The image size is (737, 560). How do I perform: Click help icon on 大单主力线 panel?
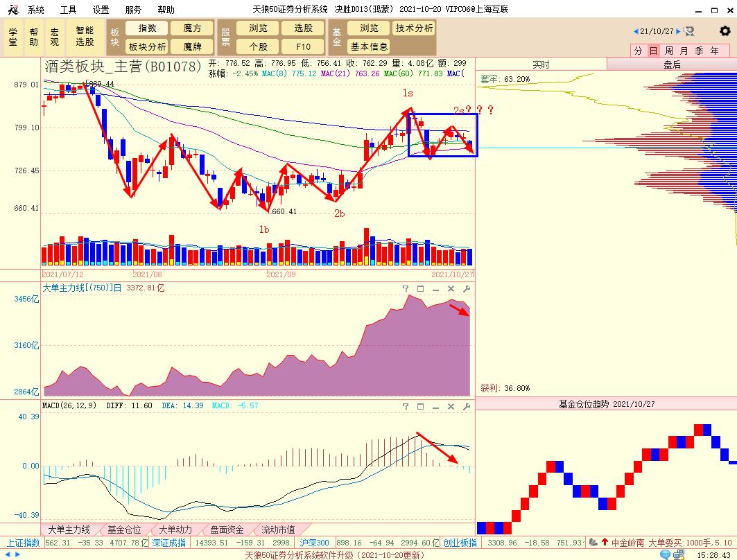pyautogui.click(x=406, y=288)
